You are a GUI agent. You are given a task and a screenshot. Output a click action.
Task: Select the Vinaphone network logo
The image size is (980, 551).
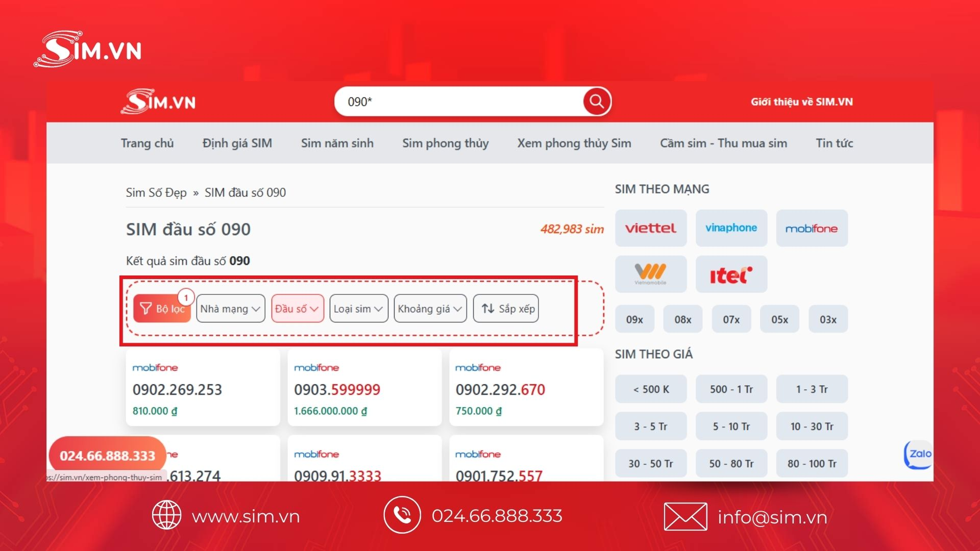pos(731,228)
